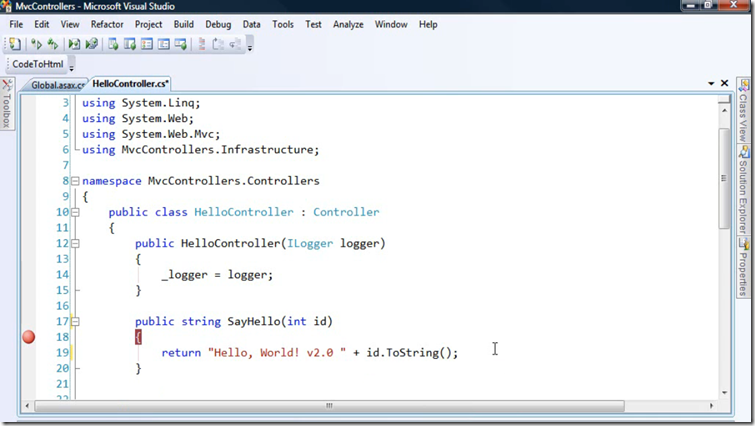
Task: Click the SayHello method name
Action: (254, 322)
